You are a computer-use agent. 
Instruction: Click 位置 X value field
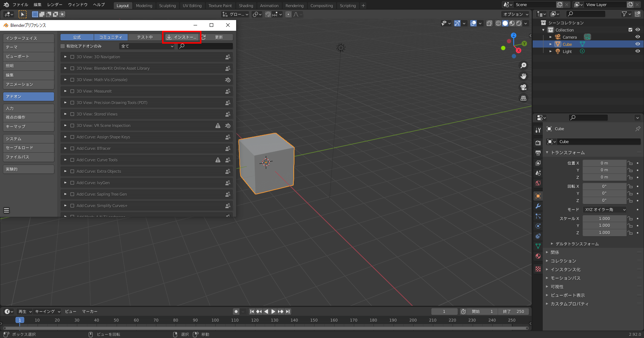click(604, 163)
